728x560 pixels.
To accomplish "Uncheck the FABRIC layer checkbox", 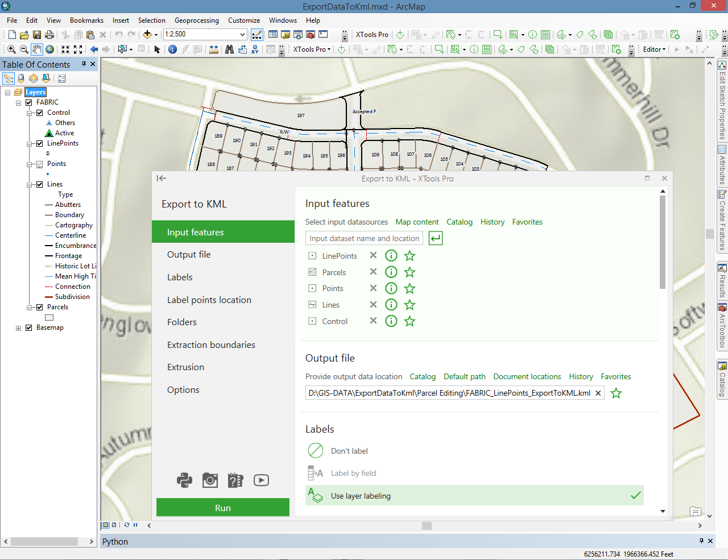I will [28, 102].
